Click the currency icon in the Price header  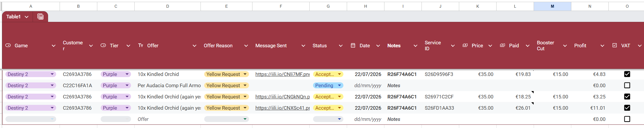click(465, 45)
